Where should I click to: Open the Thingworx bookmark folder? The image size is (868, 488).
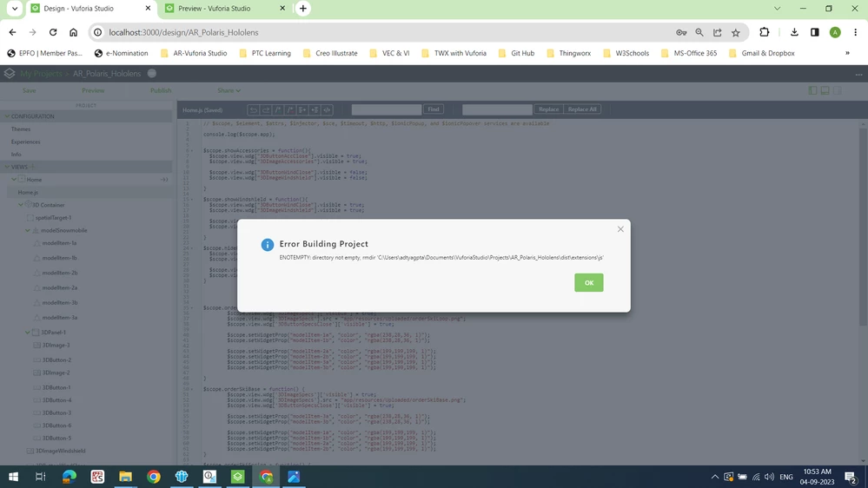(569, 53)
